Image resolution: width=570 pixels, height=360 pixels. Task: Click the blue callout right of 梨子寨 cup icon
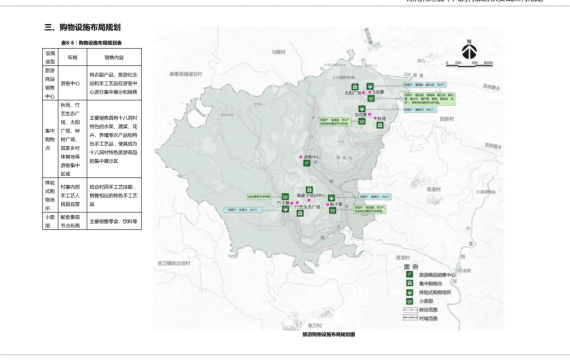pos(375,197)
